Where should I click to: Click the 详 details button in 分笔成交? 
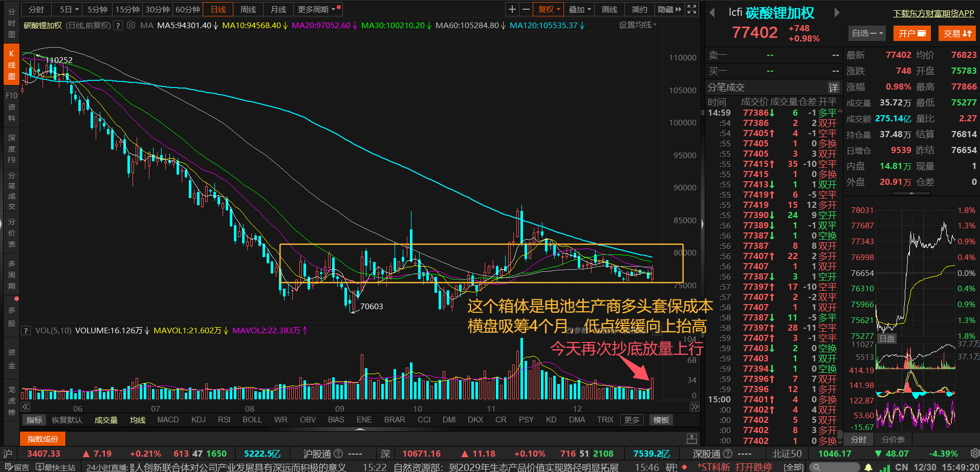(x=833, y=88)
